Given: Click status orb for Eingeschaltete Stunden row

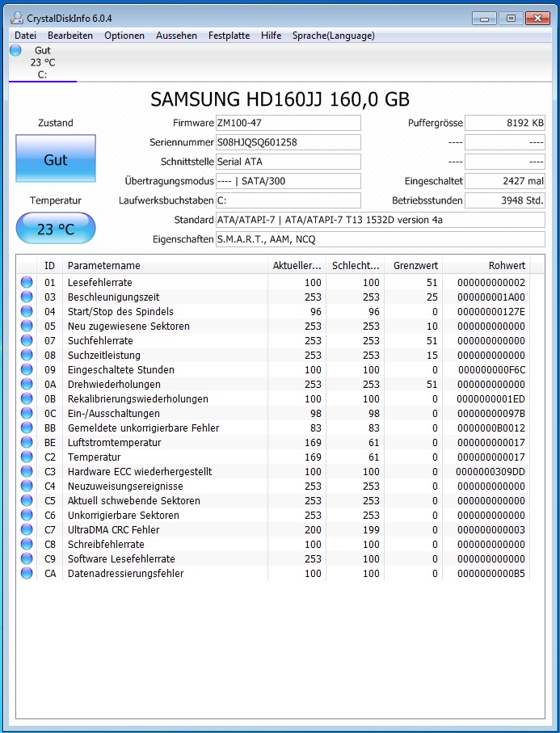Looking at the screenshot, I should point(27,369).
